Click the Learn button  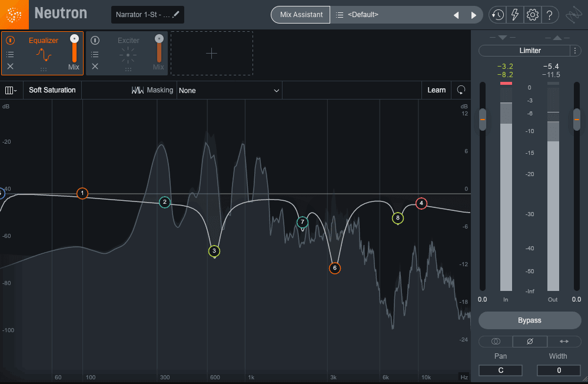point(437,90)
